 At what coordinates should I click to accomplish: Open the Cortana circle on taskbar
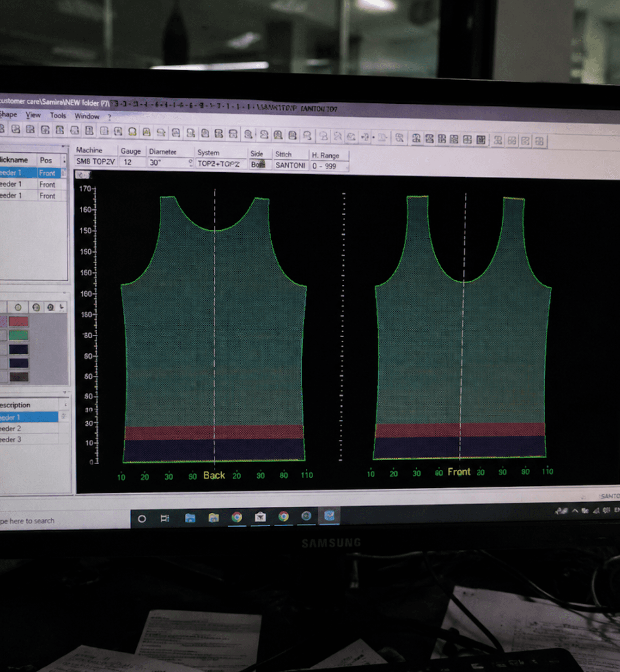pyautogui.click(x=142, y=518)
